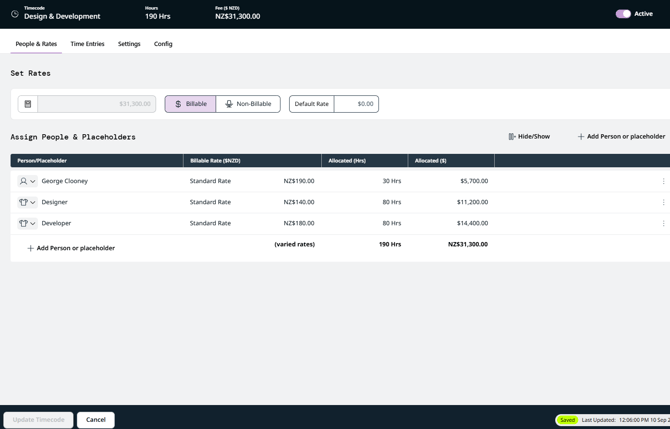
Task: Click the 80 Hrs allocation for Designer
Action: (x=391, y=202)
